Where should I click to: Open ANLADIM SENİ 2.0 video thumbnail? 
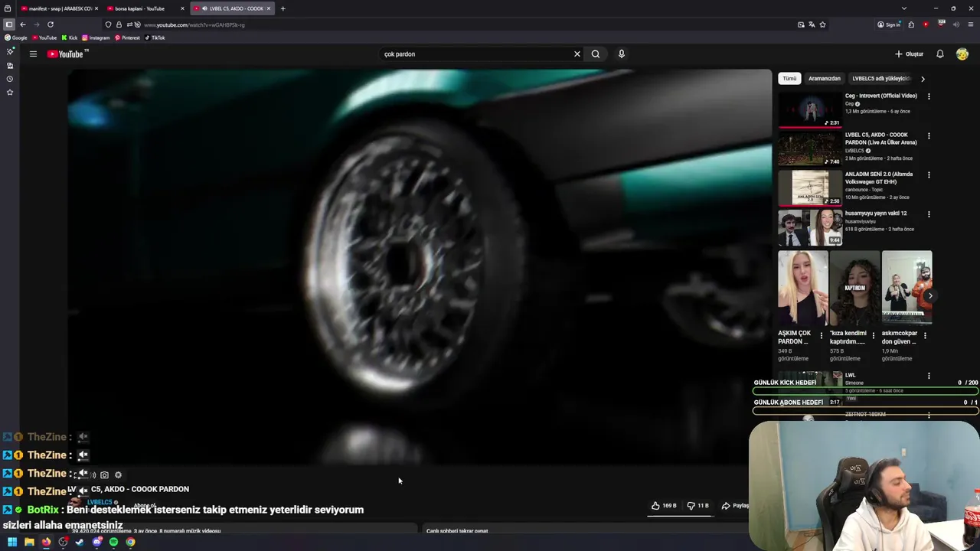tap(810, 187)
